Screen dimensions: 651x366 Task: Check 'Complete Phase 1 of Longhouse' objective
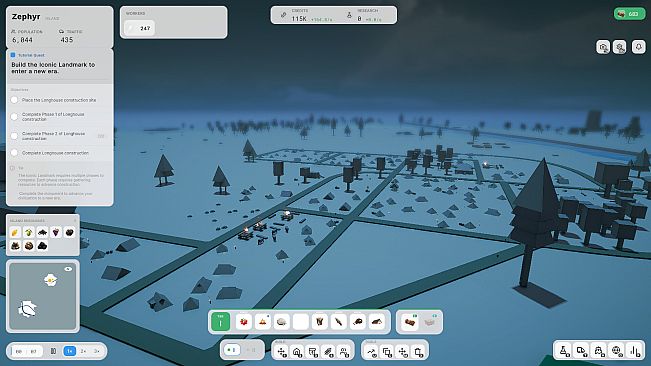coord(15,117)
